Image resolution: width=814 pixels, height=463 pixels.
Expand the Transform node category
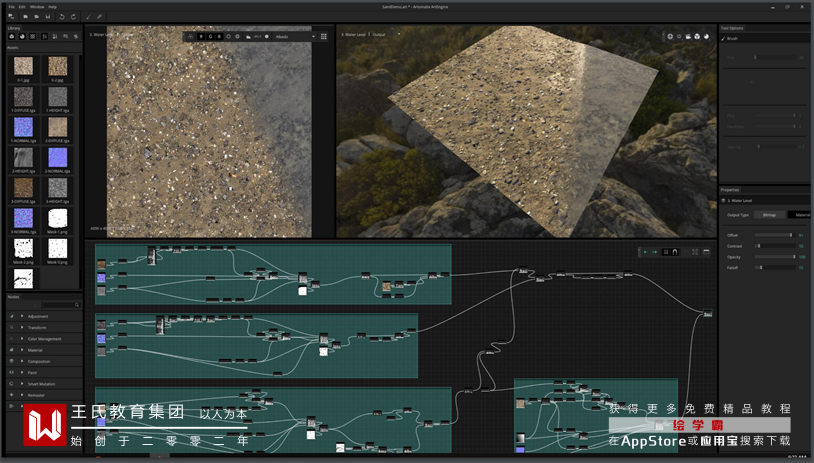[22, 328]
